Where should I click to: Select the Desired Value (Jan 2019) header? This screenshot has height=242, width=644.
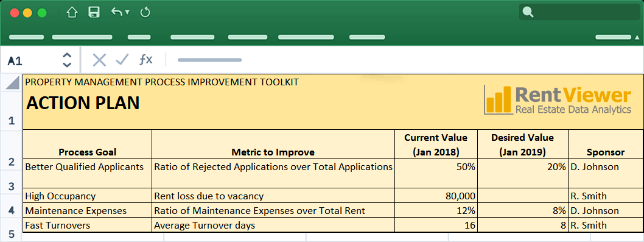point(522,144)
